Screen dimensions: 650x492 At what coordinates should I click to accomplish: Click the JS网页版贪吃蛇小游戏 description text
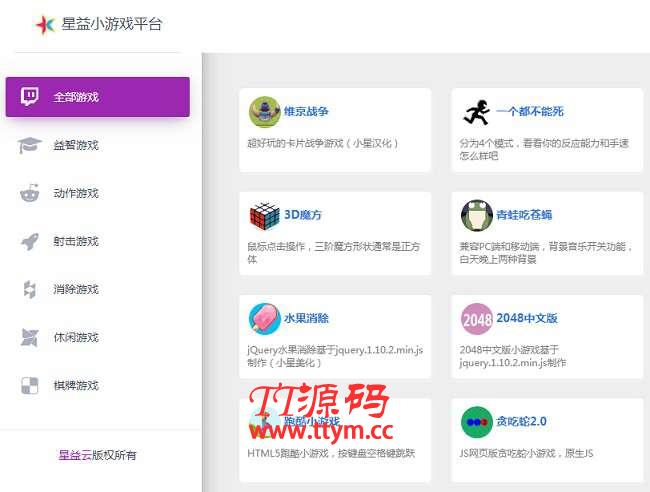click(526, 453)
